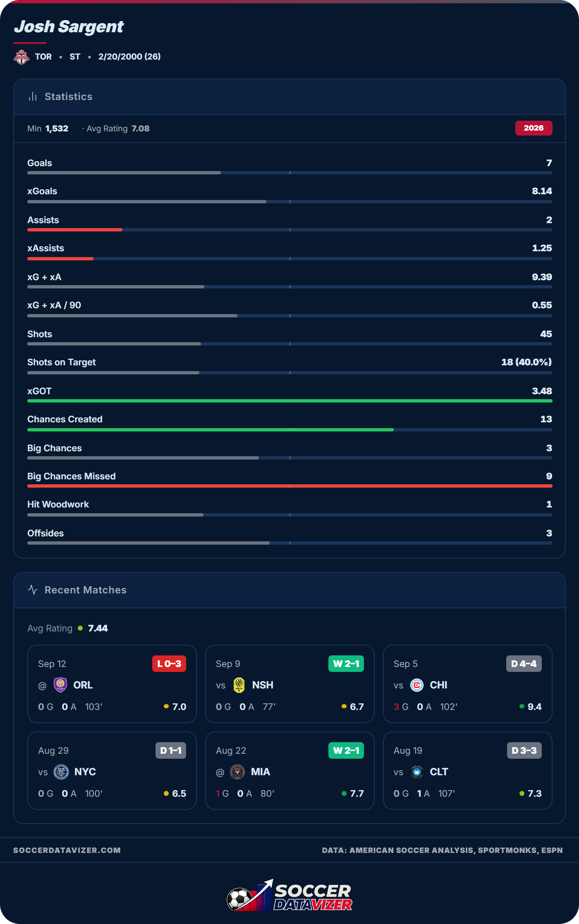Screen dimensions: 579x924
Task: Click the Charlotte FC club logo
Action: 417,772
